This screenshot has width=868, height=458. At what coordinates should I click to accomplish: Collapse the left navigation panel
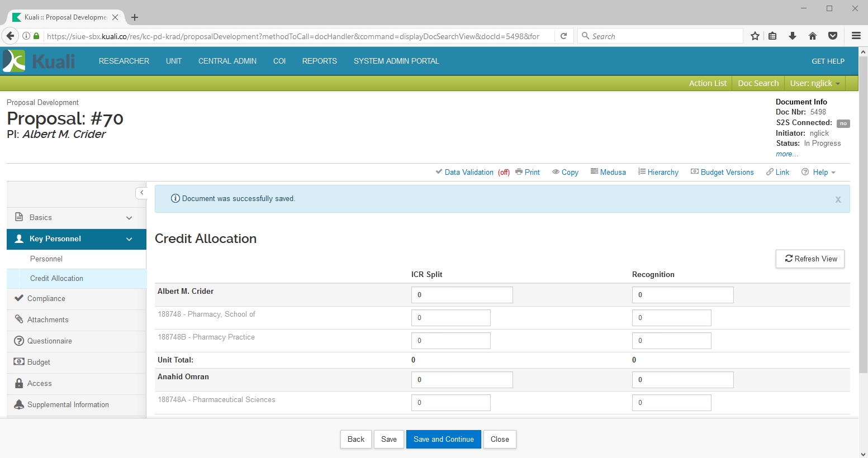[x=141, y=193]
